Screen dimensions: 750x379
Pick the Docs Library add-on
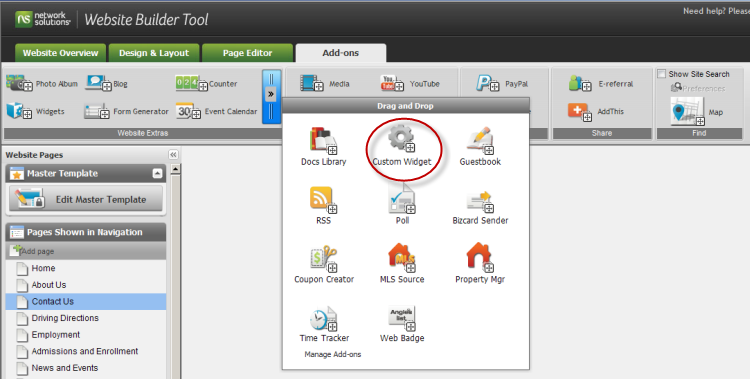point(323,147)
